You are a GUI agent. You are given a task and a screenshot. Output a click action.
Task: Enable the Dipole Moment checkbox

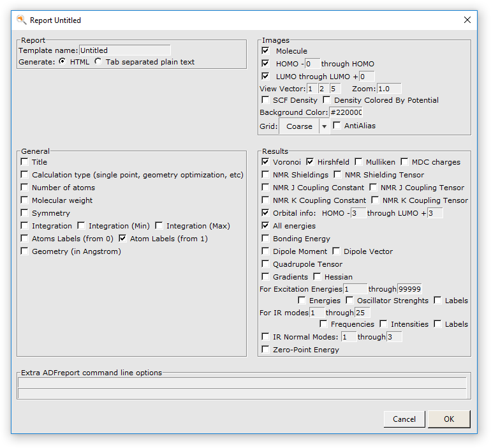(x=265, y=251)
